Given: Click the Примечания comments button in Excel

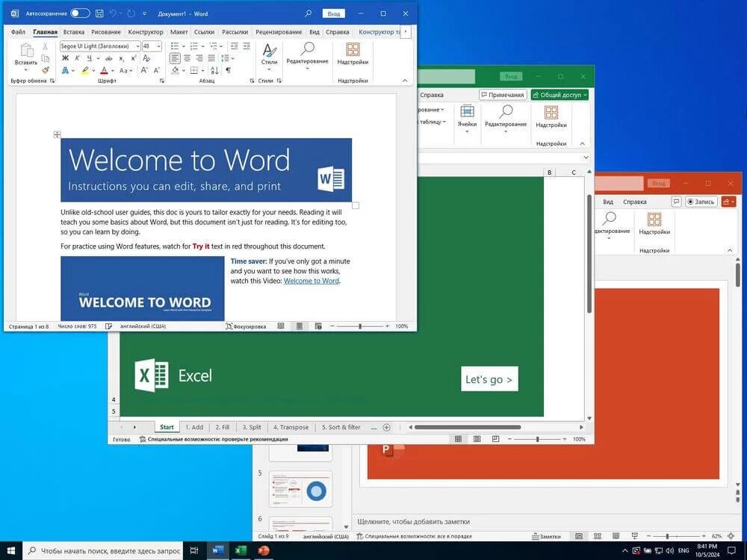Looking at the screenshot, I should click(503, 95).
